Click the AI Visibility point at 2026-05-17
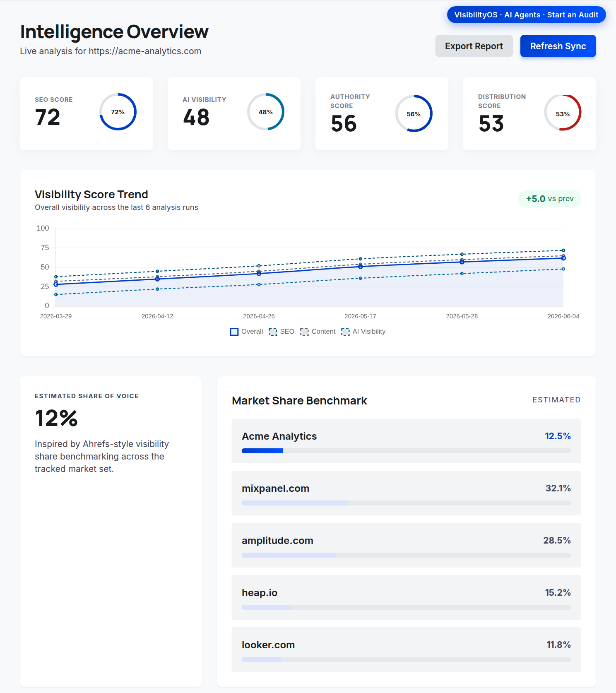This screenshot has height=693, width=616. pos(361,278)
